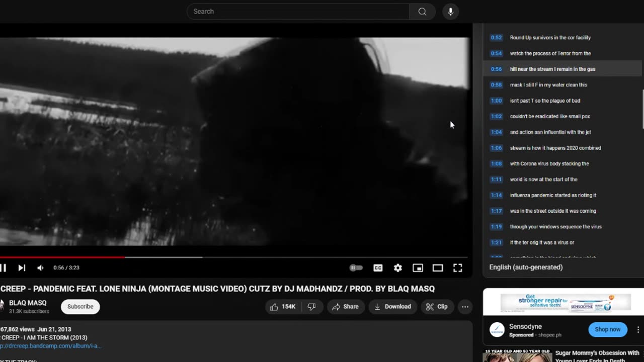Type in the Search field

click(298, 12)
